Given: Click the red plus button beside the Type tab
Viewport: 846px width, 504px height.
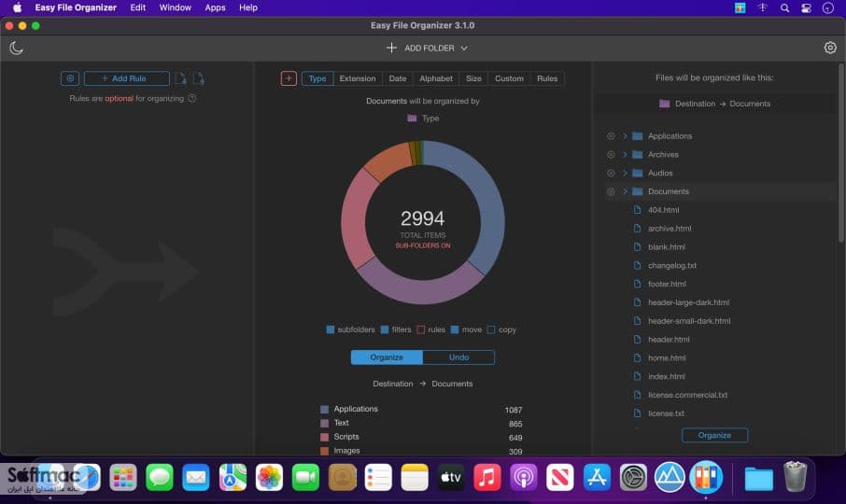Looking at the screenshot, I should (x=289, y=78).
